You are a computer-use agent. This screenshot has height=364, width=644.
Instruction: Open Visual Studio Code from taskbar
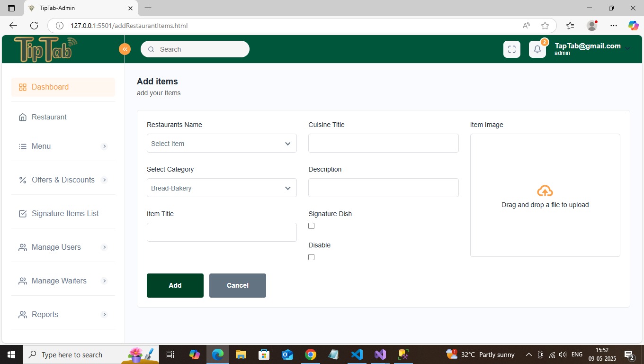357,355
